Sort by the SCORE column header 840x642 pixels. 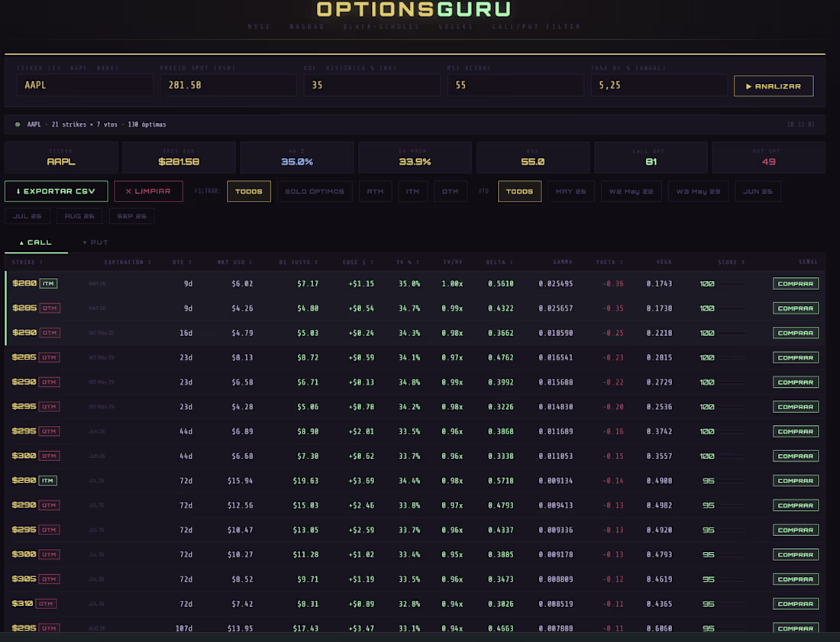pyautogui.click(x=732, y=262)
